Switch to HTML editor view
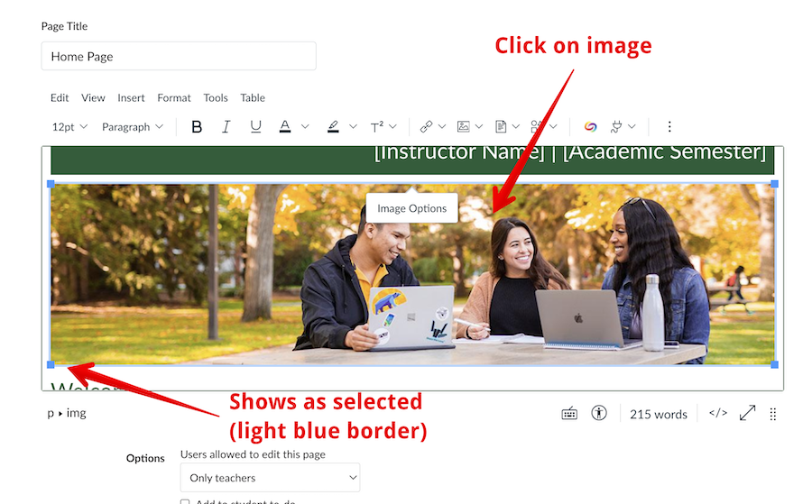Viewport: 812px width, 504px height. [717, 414]
